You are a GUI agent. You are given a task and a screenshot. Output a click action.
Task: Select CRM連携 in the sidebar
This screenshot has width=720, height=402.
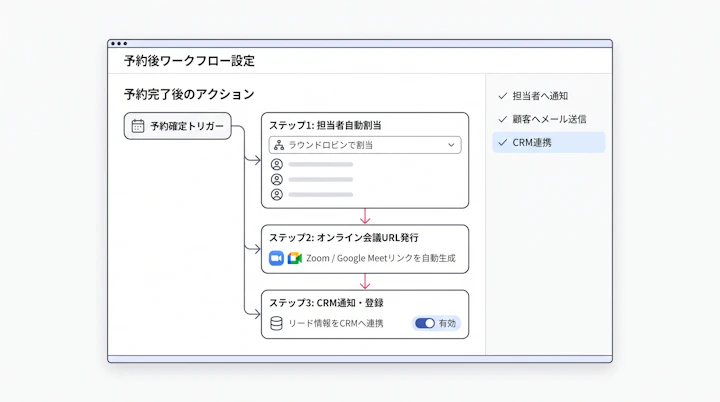(x=549, y=142)
